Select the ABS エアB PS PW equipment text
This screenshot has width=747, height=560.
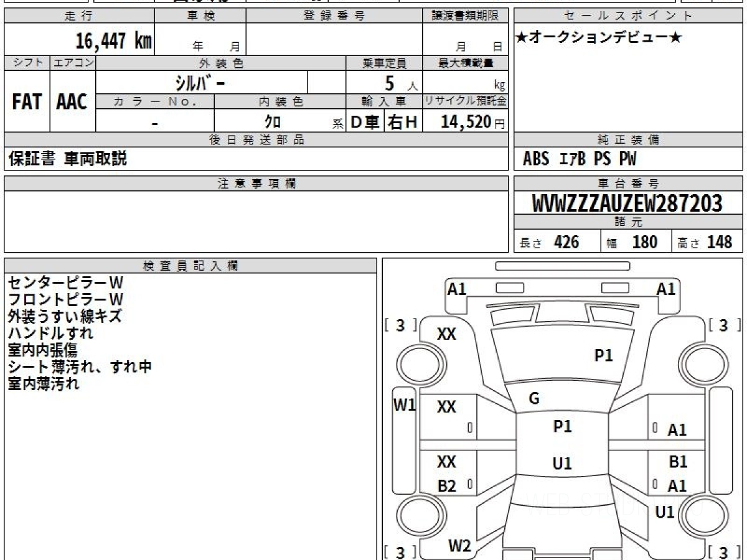(580, 159)
